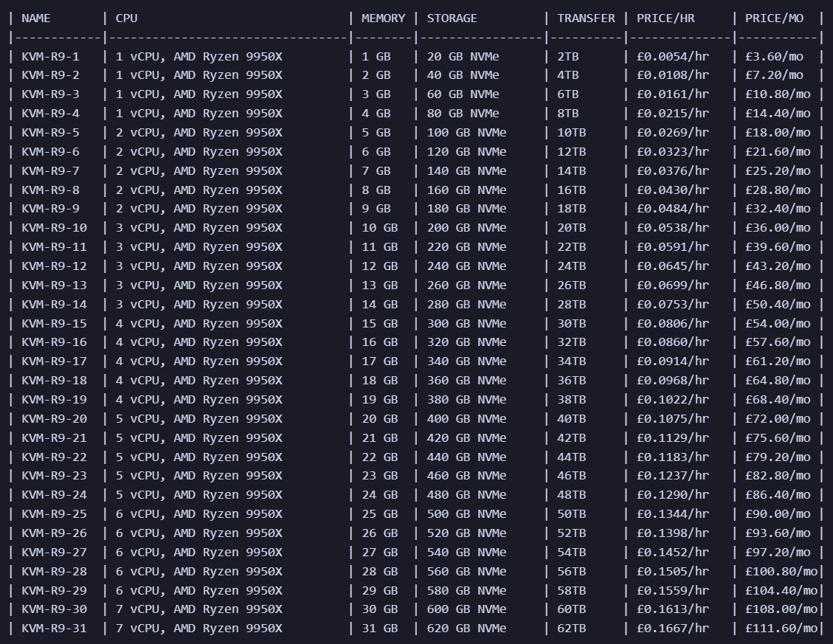
Task: Click the 13 GB memory cell
Action: (x=380, y=285)
